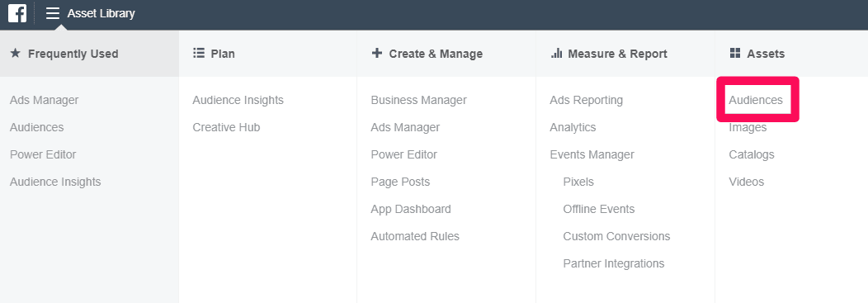Open Ads Reporting link
The height and width of the screenshot is (303, 868).
tap(587, 100)
